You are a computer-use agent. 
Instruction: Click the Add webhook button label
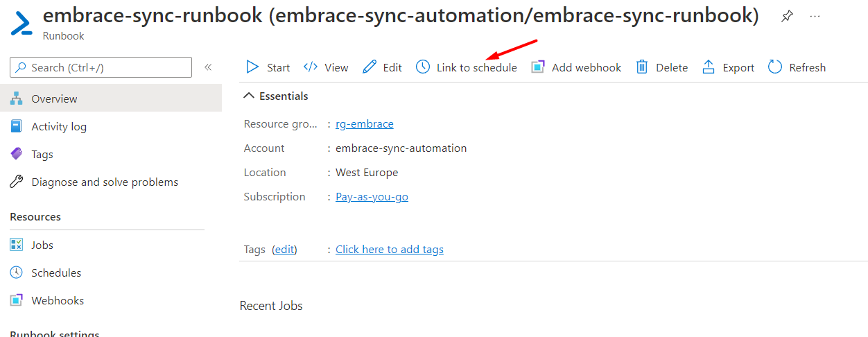[587, 68]
